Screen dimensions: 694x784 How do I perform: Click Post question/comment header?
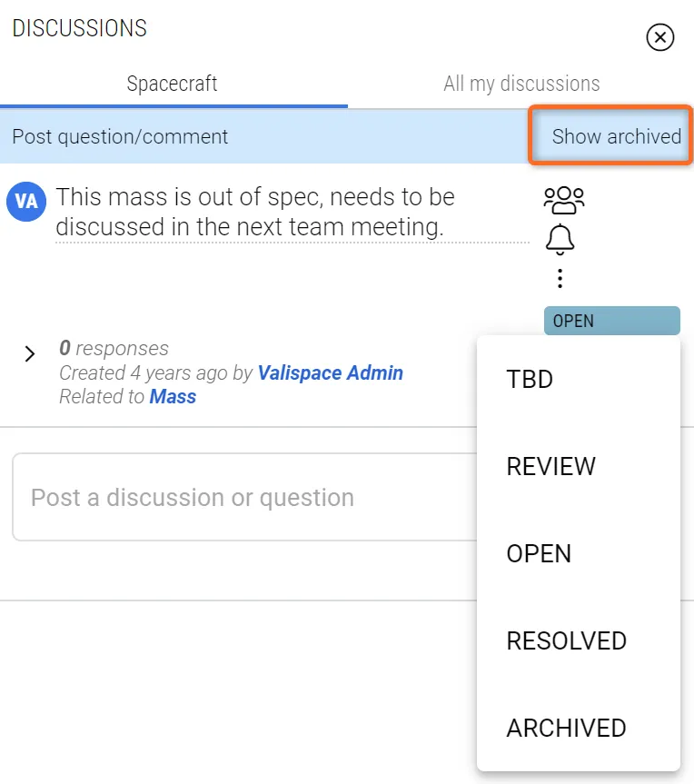(120, 136)
